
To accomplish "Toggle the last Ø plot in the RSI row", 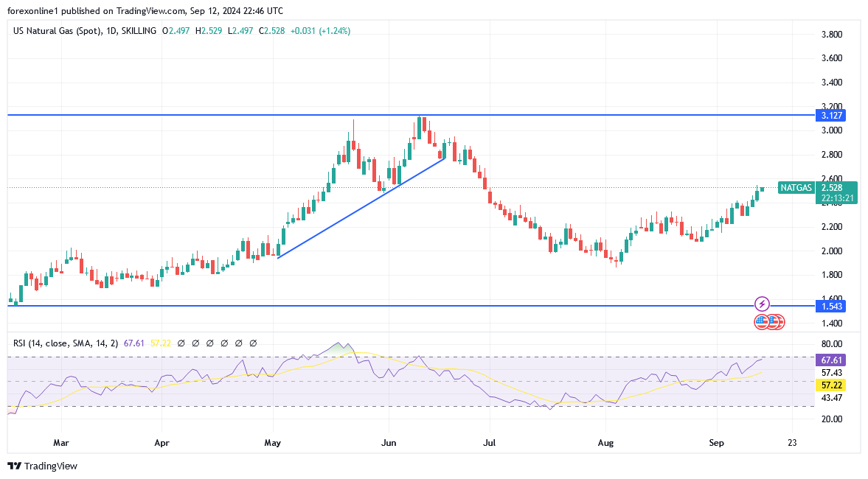I will tap(253, 343).
